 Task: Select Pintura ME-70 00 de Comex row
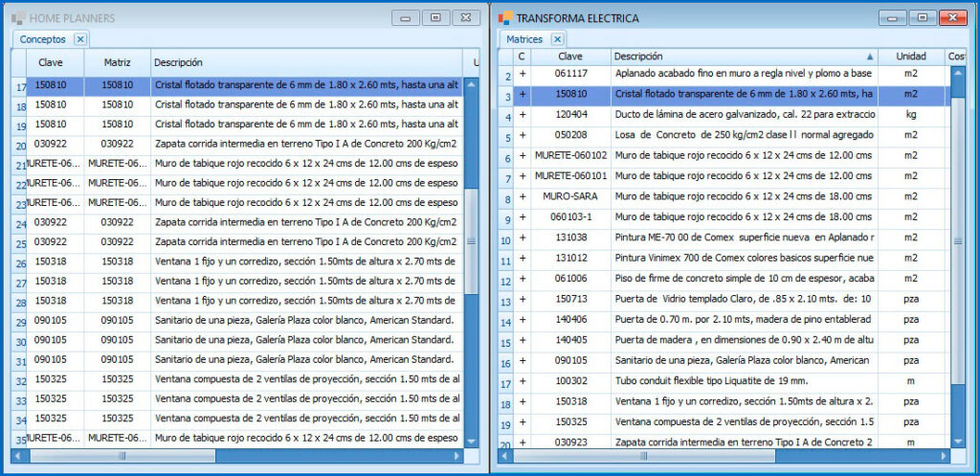click(x=731, y=238)
